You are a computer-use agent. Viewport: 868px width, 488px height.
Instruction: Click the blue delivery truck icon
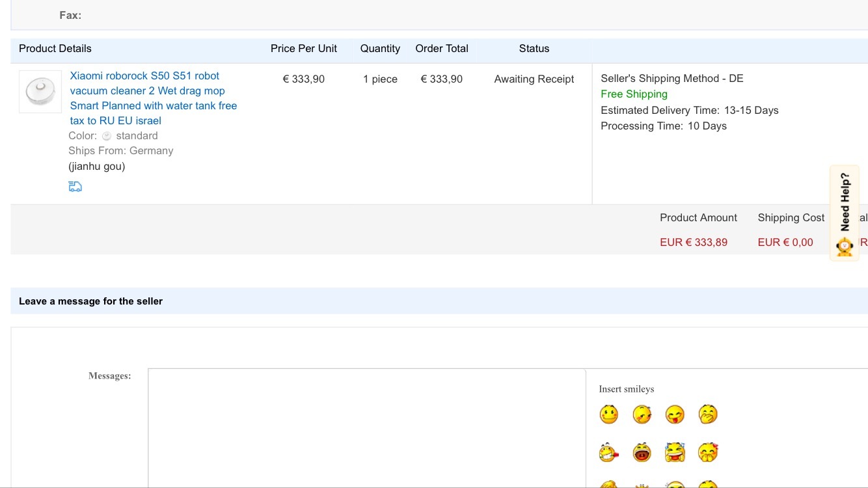pyautogui.click(x=75, y=187)
